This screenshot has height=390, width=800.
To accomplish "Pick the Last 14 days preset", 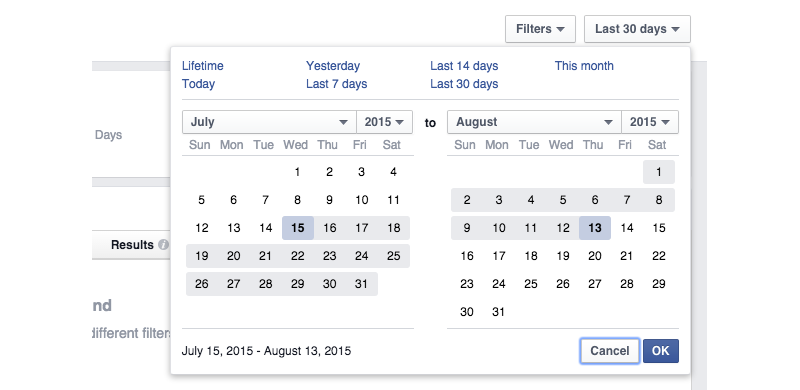I will point(464,66).
